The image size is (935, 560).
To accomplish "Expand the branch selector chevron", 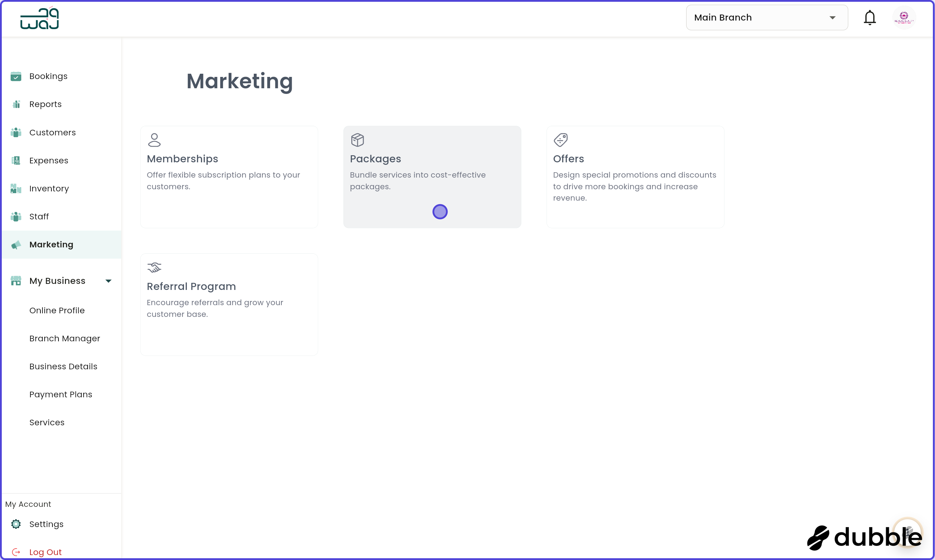I will pos(833,17).
